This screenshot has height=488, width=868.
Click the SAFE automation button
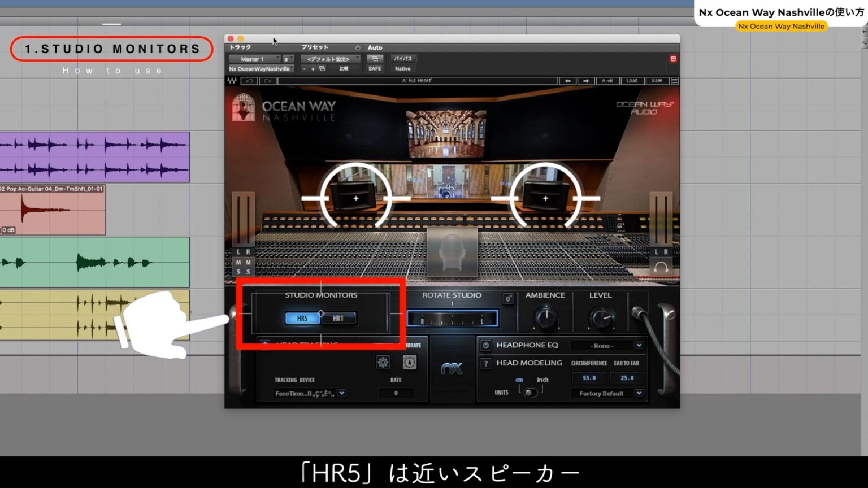[x=375, y=69]
